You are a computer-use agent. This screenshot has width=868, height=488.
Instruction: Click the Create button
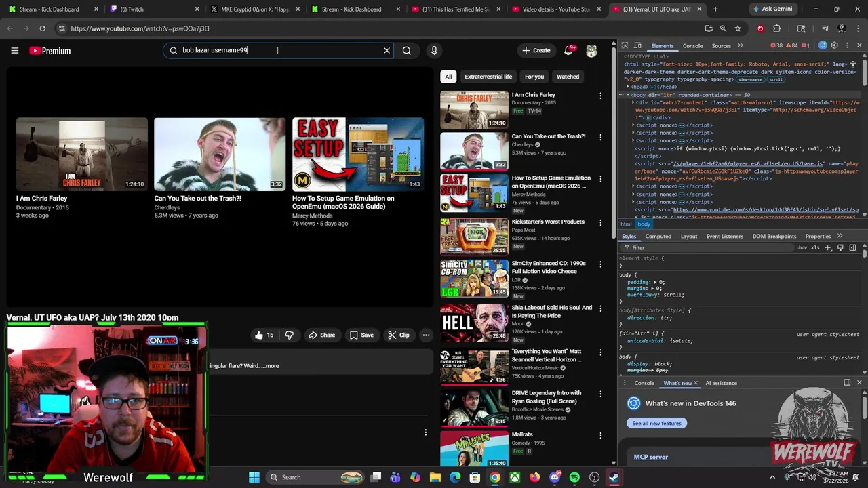pyautogui.click(x=536, y=50)
